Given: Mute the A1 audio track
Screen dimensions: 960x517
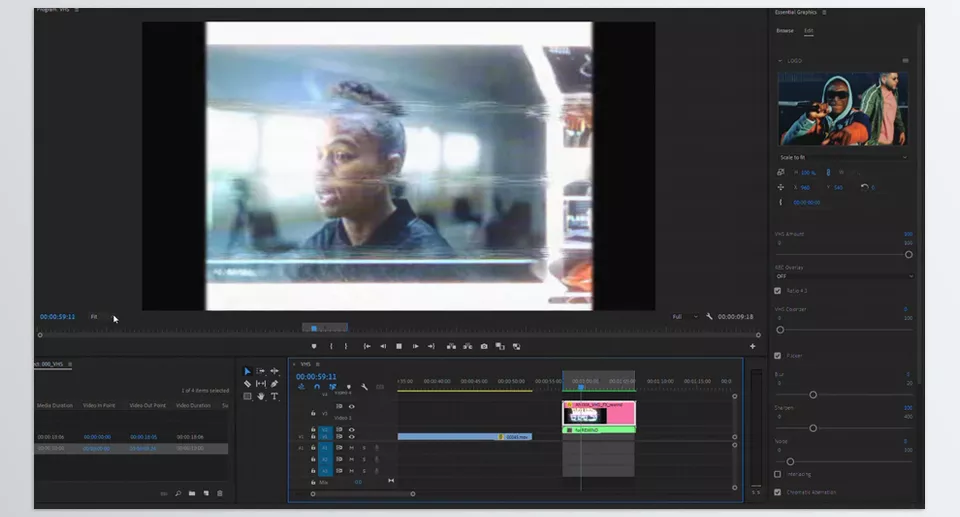Looking at the screenshot, I should 351,448.
